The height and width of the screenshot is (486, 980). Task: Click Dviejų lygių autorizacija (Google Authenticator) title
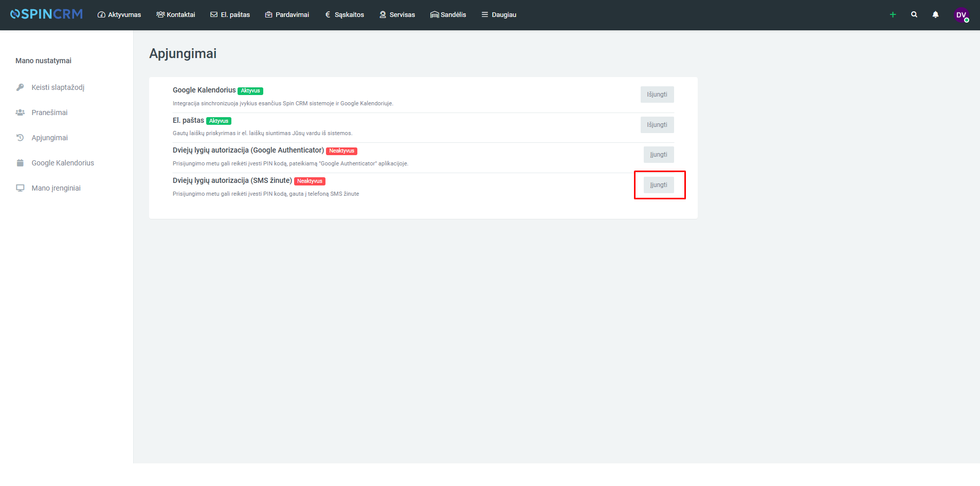click(x=248, y=151)
